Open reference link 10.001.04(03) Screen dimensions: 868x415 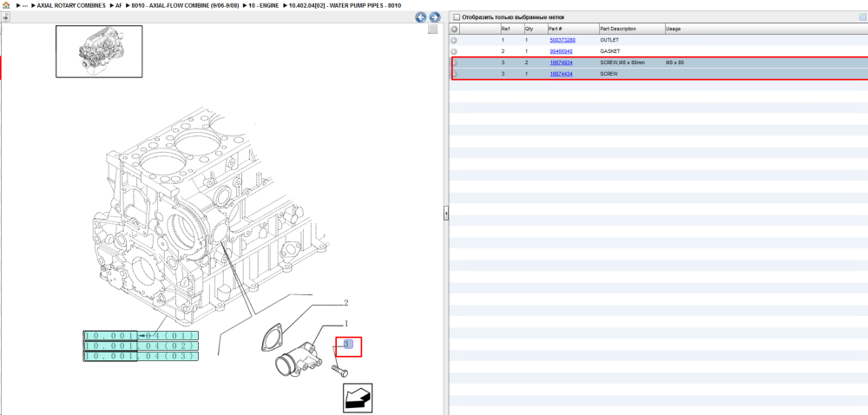(141, 356)
